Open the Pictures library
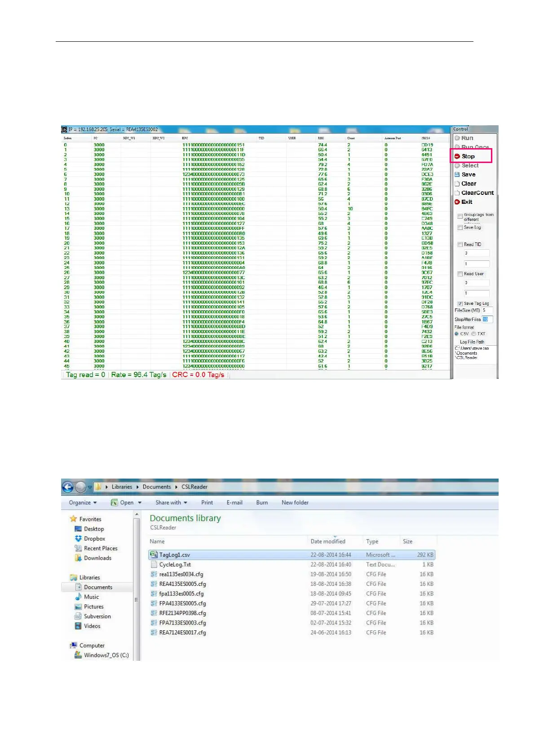The height and width of the screenshot is (756, 535). (89, 607)
